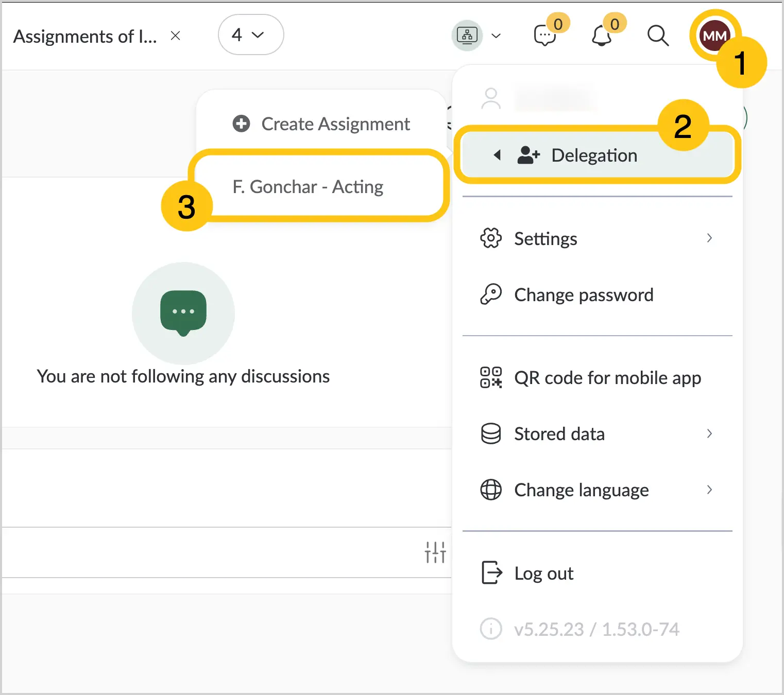Click the profile person icon in menu
The width and height of the screenshot is (784, 695).
point(491,98)
